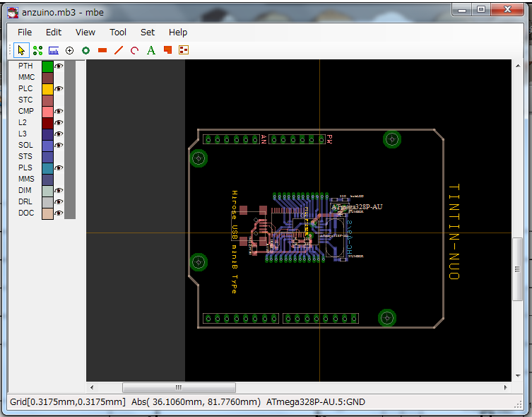The width and height of the screenshot is (532, 417).
Task: Select the green ring pad tool
Action: click(85, 51)
